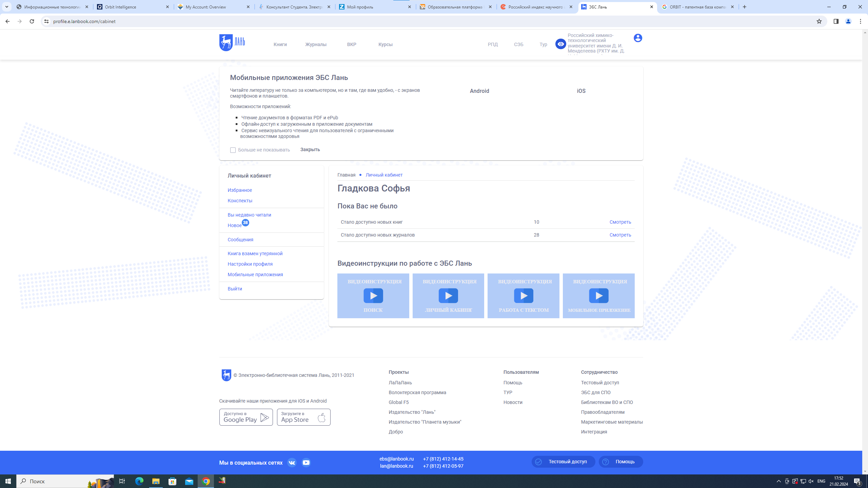View site information icon in address bar
The width and height of the screenshot is (868, 488).
[46, 21]
